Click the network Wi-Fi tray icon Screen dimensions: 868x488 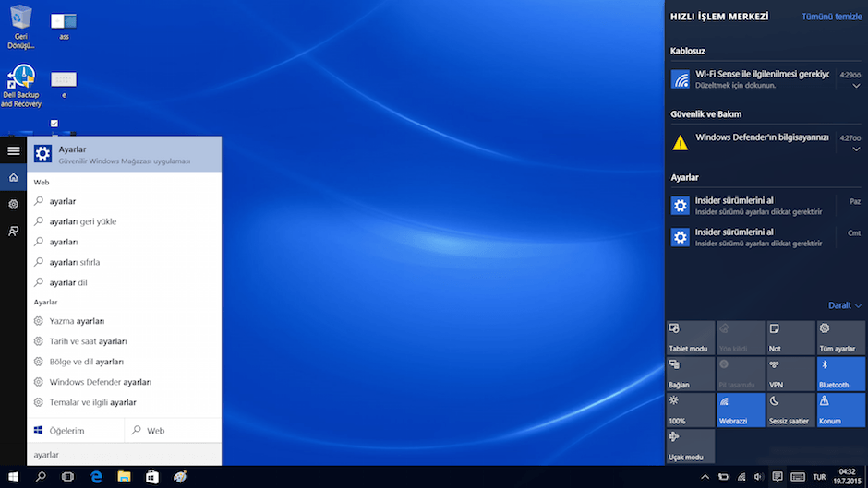(x=741, y=476)
